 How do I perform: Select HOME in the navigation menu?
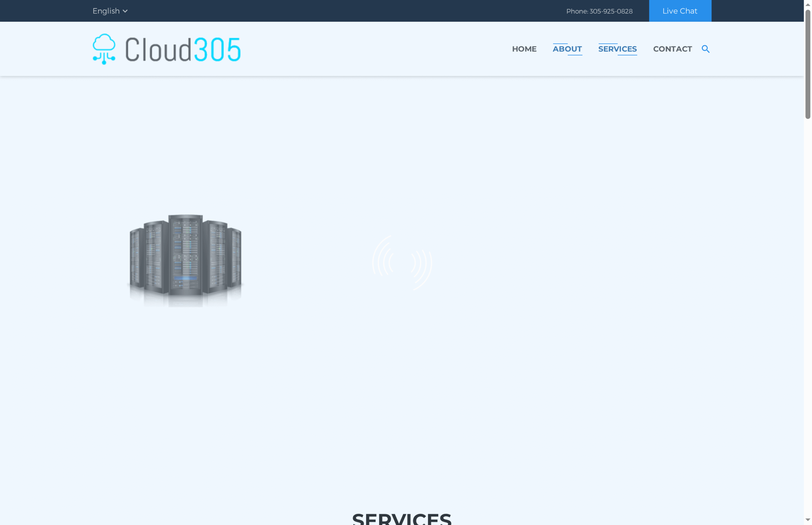(524, 49)
